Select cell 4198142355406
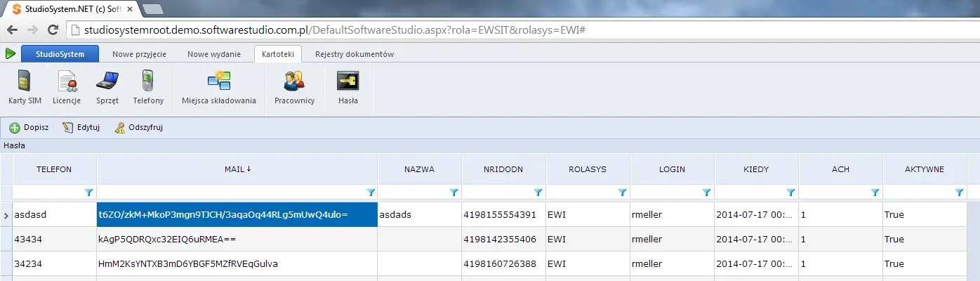Viewport: 980px width, 281px height. [x=503, y=239]
